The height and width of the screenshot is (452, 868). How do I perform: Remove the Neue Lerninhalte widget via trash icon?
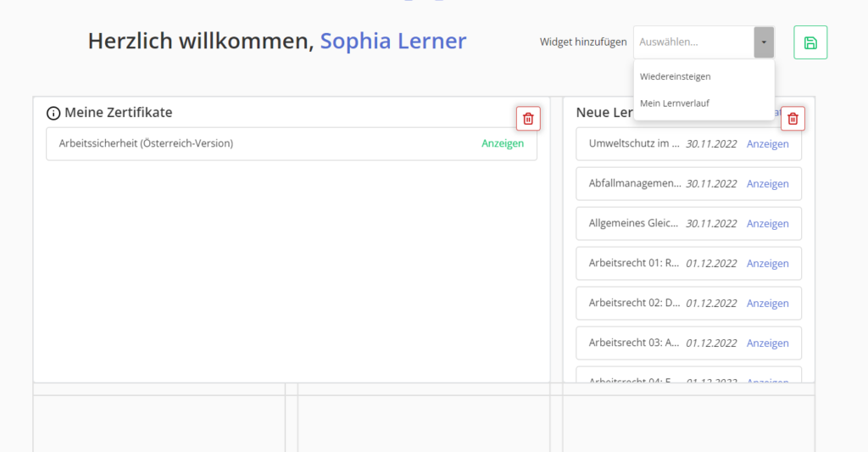coord(793,119)
